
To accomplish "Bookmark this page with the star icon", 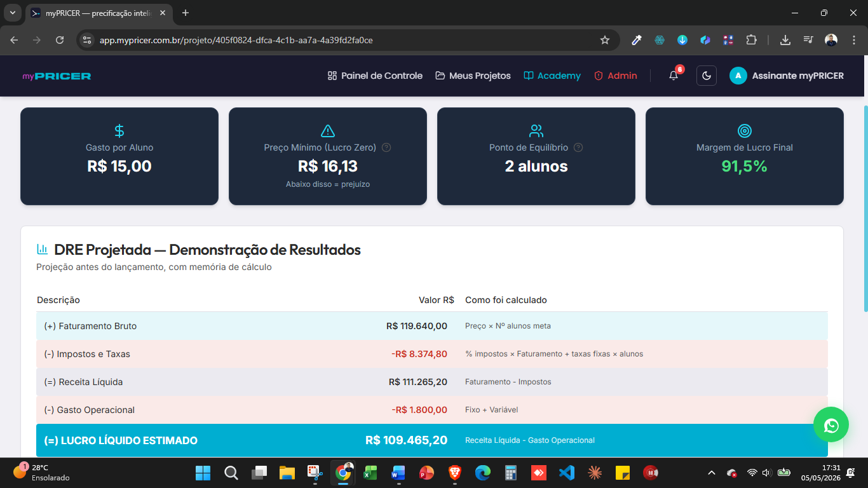I will [605, 40].
